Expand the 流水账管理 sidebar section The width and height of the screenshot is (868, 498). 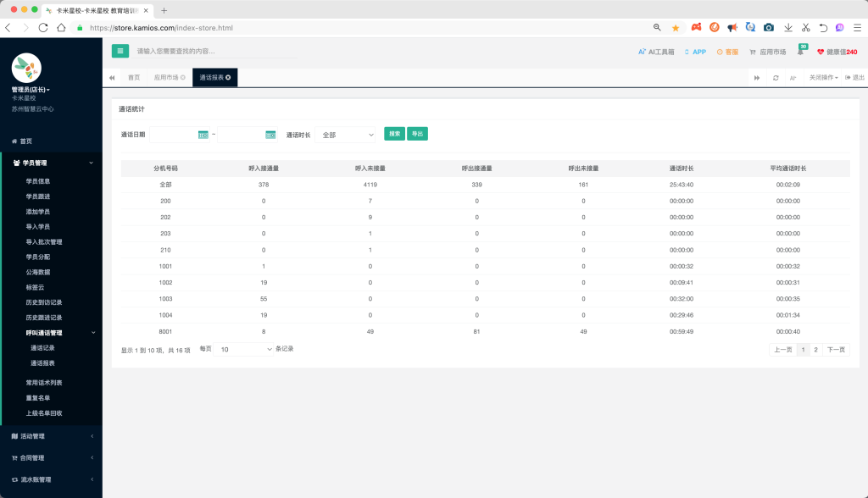(52, 479)
